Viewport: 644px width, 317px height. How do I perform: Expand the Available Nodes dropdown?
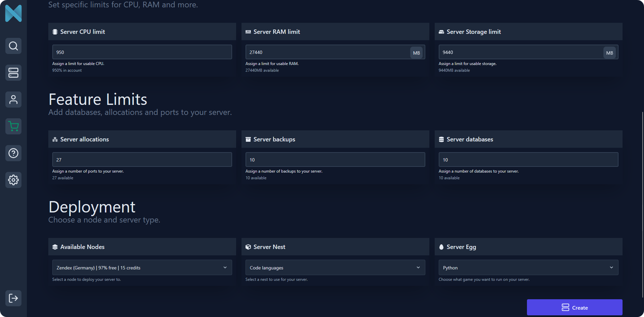[x=142, y=267]
